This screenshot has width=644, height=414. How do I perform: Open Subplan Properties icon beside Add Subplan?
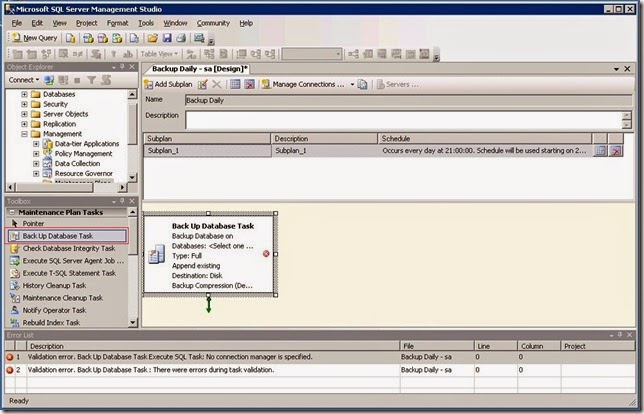pyautogui.click(x=202, y=84)
